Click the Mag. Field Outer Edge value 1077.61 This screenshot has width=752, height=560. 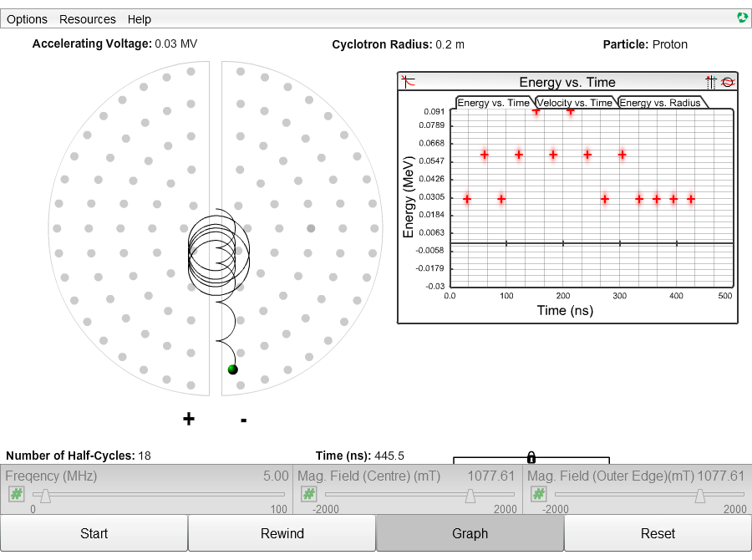[x=720, y=476]
